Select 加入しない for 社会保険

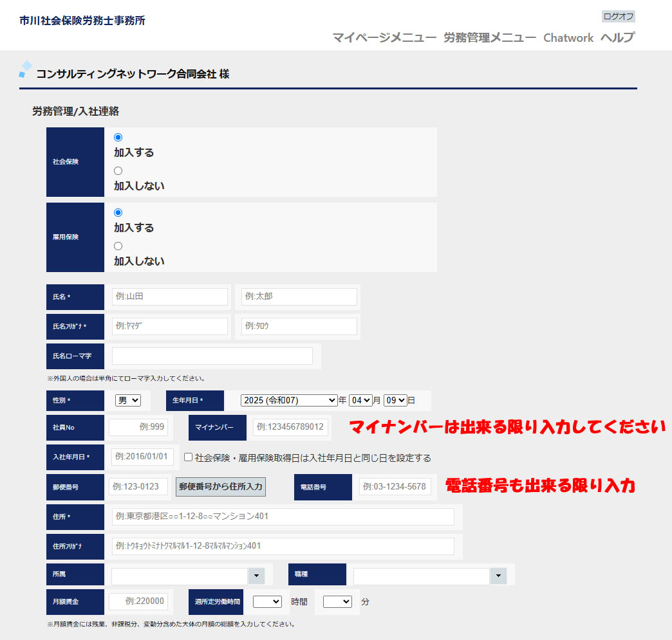click(118, 171)
